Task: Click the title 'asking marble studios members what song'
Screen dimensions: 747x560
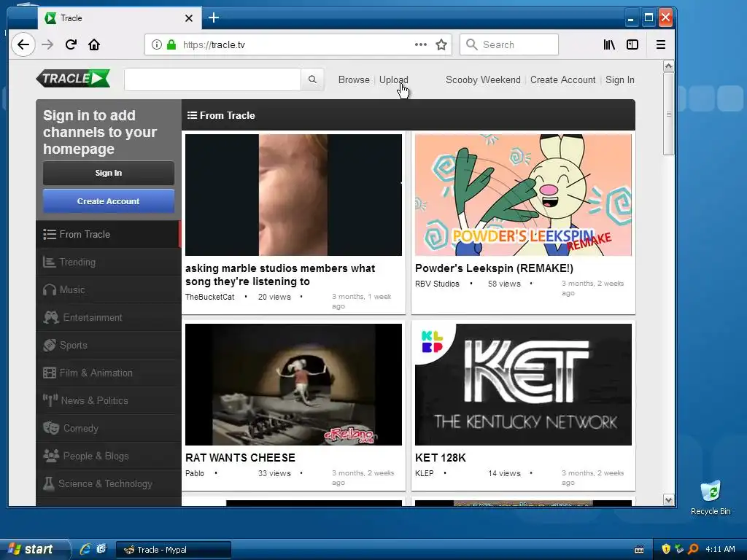Action: point(280,275)
